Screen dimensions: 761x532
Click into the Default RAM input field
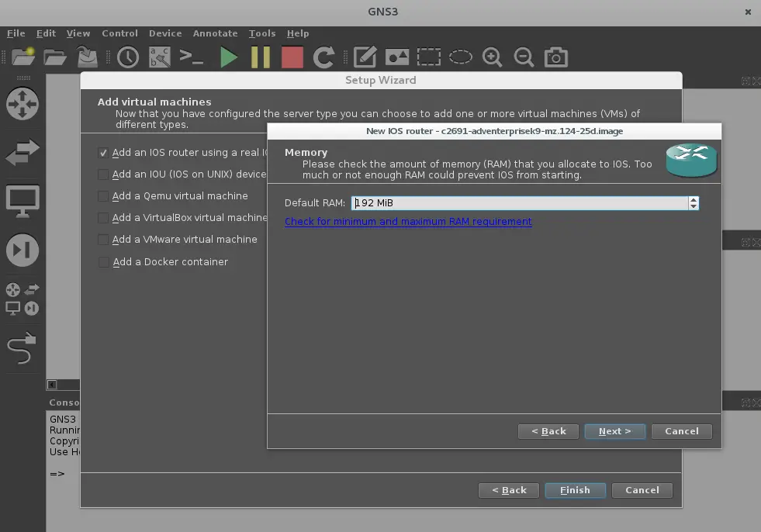click(x=519, y=203)
